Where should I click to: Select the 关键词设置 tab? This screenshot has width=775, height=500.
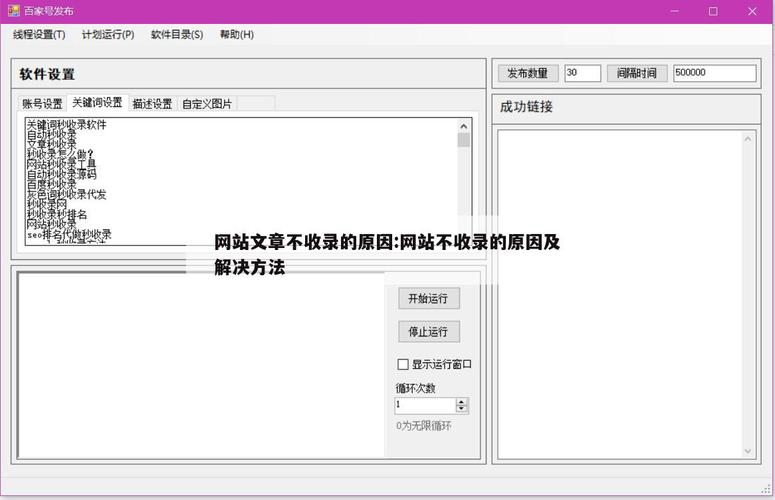pyautogui.click(x=97, y=102)
